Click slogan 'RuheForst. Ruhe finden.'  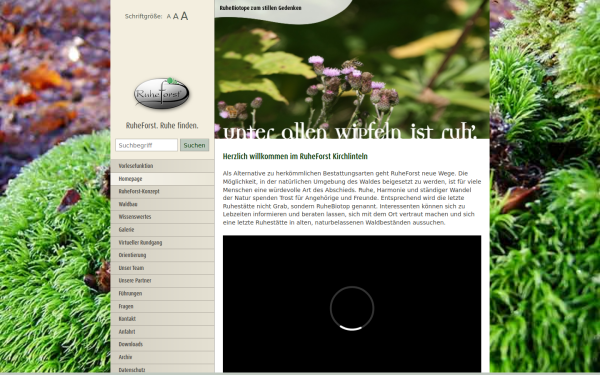click(x=162, y=126)
